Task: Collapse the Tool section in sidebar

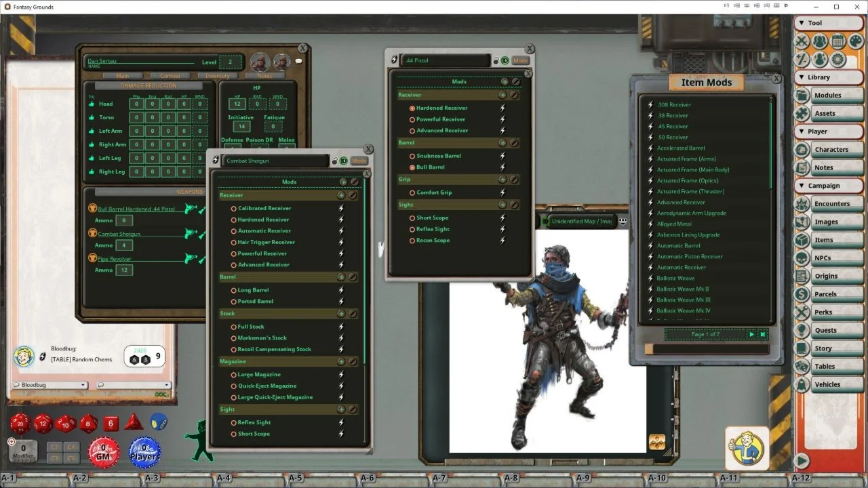Action: (829, 23)
